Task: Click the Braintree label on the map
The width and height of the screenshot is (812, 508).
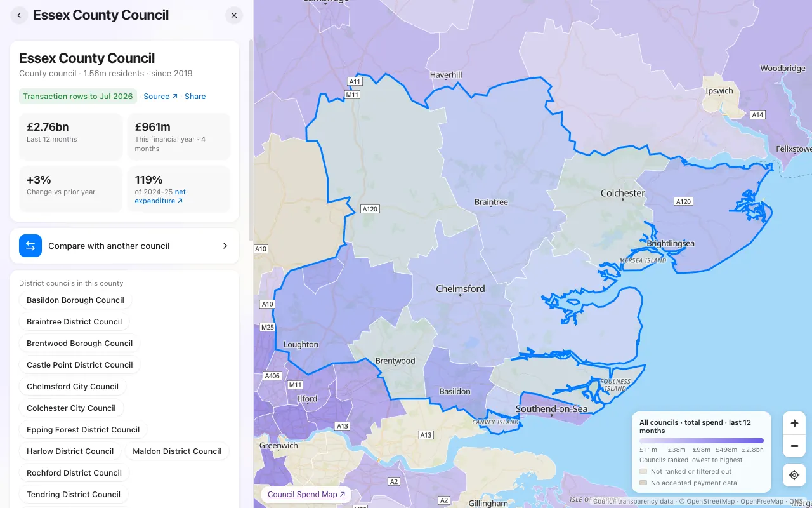Action: 491,203
